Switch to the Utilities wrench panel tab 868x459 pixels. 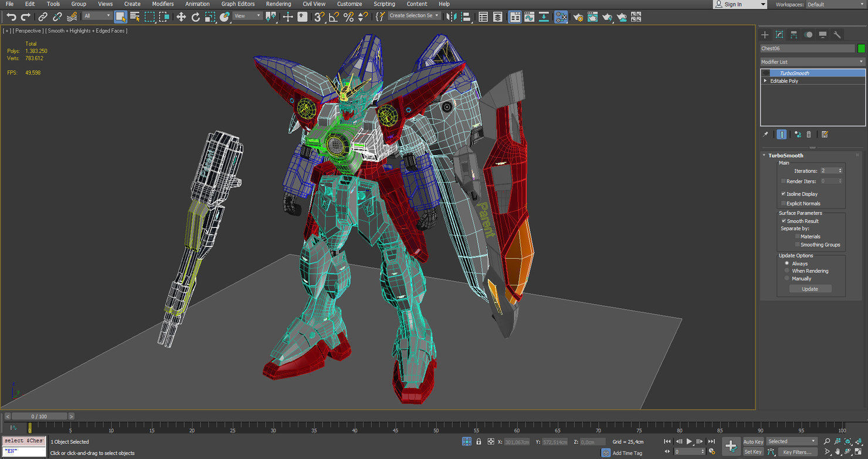point(838,35)
